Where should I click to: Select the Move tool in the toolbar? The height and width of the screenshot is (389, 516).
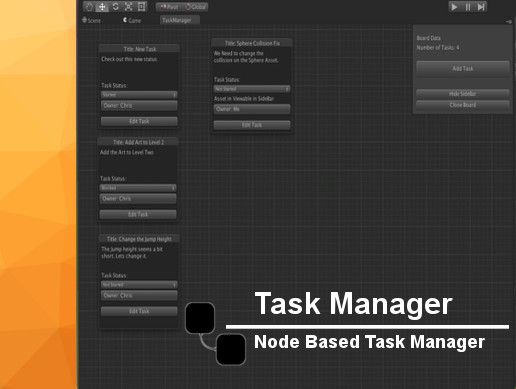(102, 7)
